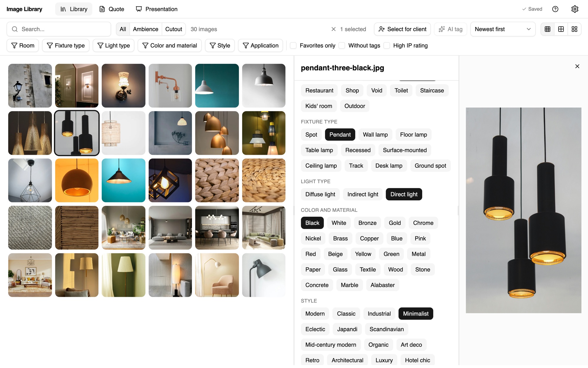Screen dimensions: 588x368
Task: Click the AI tag sparkle button
Action: pyautogui.click(x=450, y=29)
